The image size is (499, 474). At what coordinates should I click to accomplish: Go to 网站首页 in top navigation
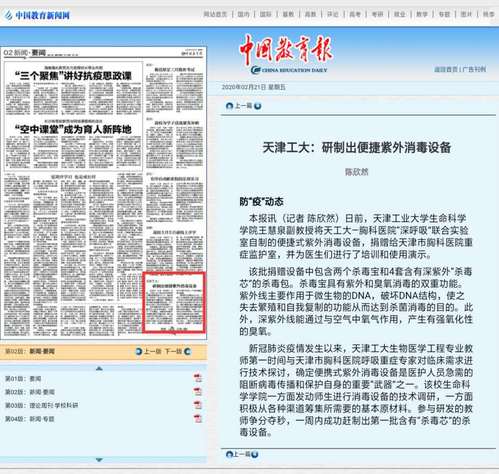[215, 14]
